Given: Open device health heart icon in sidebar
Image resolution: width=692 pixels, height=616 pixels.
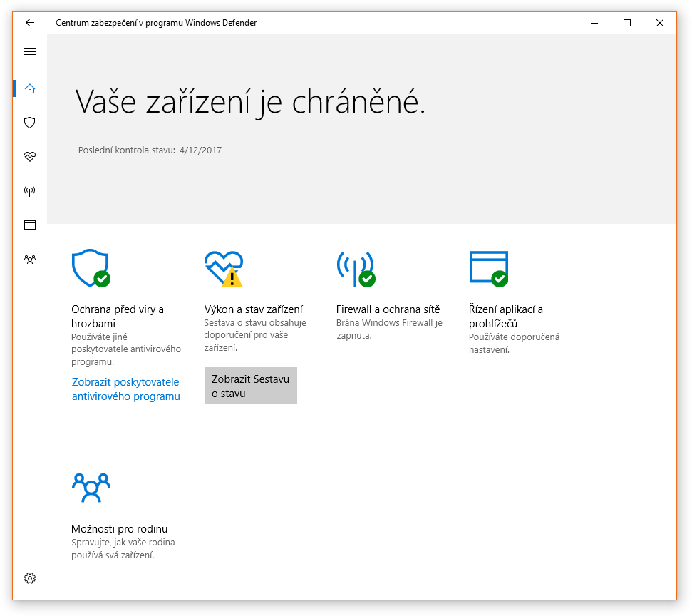Looking at the screenshot, I should [x=30, y=156].
